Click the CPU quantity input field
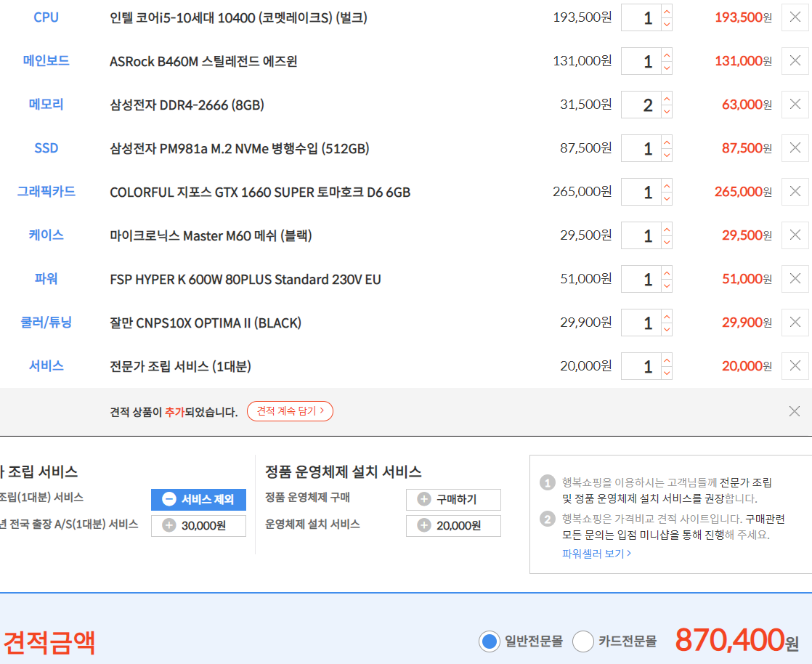This screenshot has width=812, height=664. 641,17
